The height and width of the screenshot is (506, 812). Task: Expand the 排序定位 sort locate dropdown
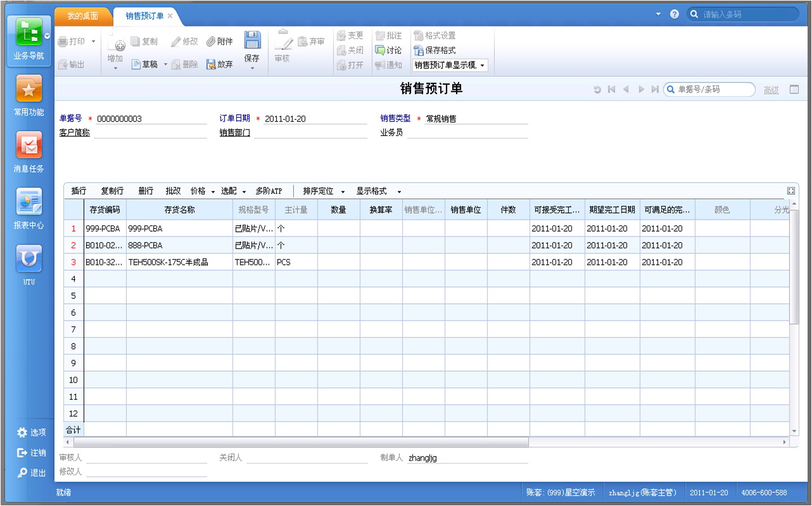[343, 191]
